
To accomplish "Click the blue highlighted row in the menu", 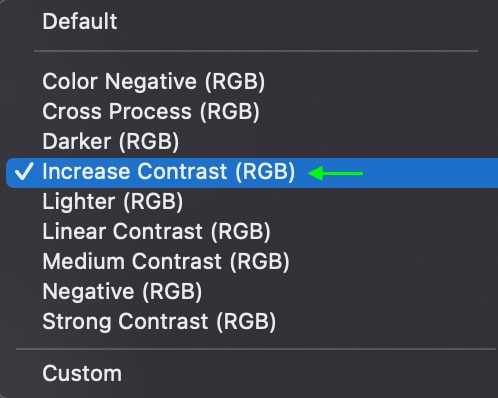I will click(252, 173).
